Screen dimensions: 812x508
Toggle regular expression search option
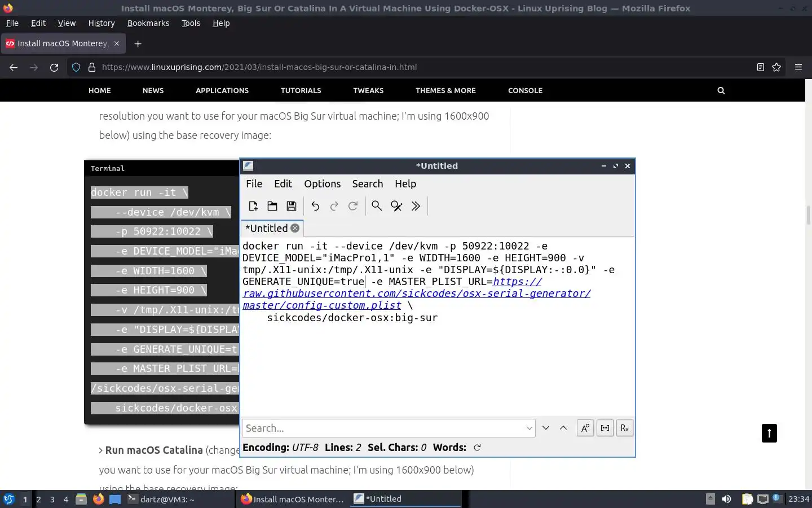625,428
